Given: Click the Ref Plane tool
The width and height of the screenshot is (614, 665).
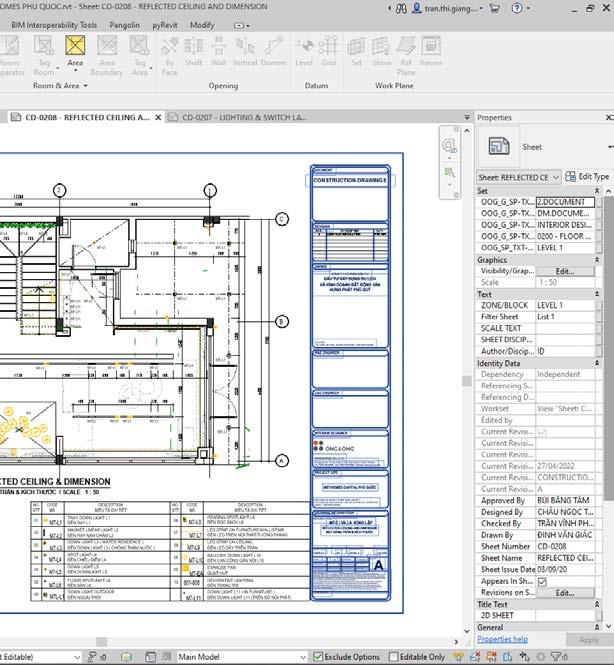Looking at the screenshot, I should (406, 55).
